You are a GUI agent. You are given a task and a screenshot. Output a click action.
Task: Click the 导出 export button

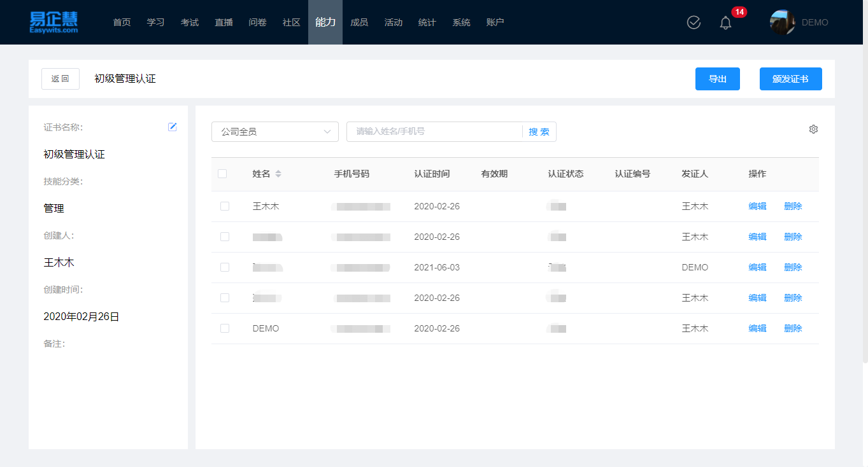[x=718, y=79]
